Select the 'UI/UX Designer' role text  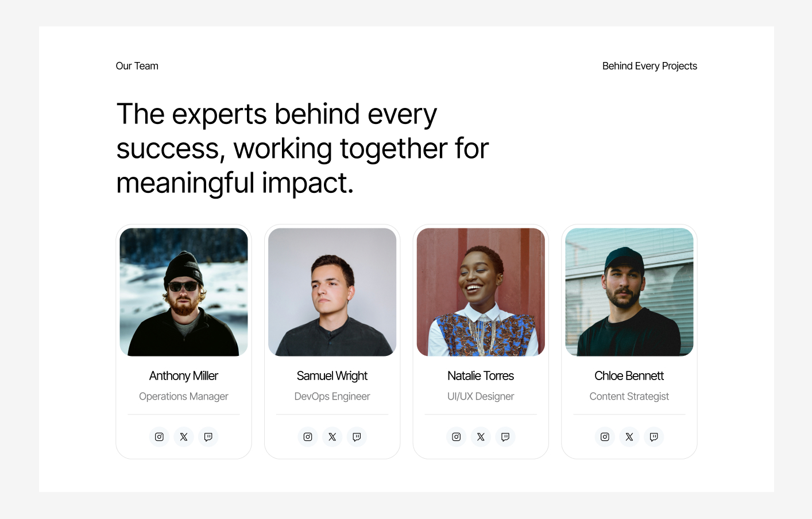(481, 396)
